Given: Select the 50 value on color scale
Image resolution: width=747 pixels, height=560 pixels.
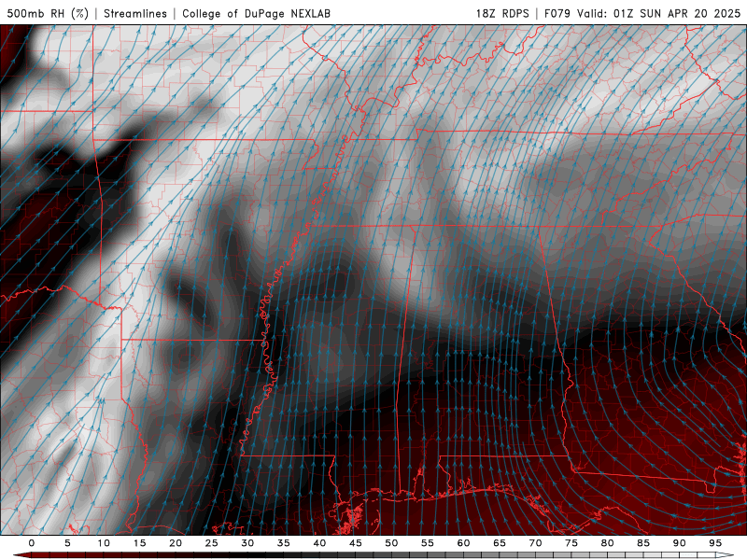Looking at the screenshot, I should tap(391, 543).
